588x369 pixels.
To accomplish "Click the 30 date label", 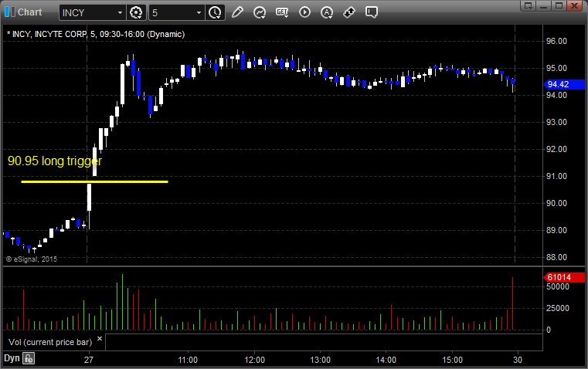I will click(x=518, y=360).
